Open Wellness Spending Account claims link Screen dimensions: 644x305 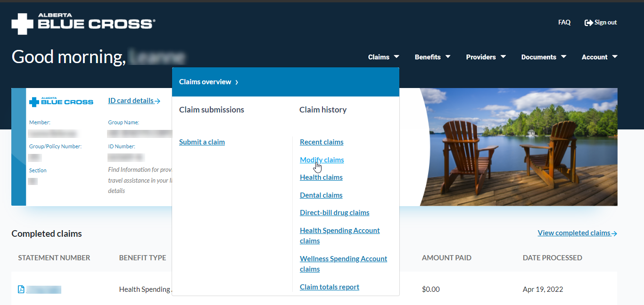click(343, 264)
